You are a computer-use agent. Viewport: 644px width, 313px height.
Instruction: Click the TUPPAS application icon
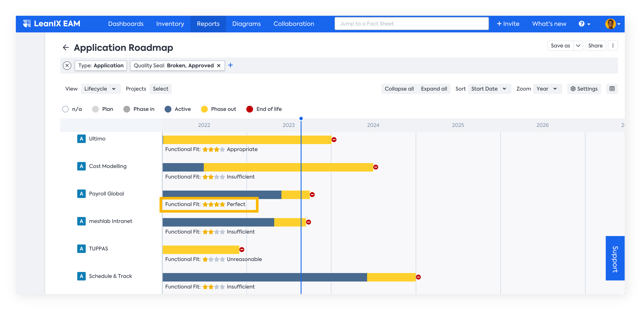pos(81,249)
